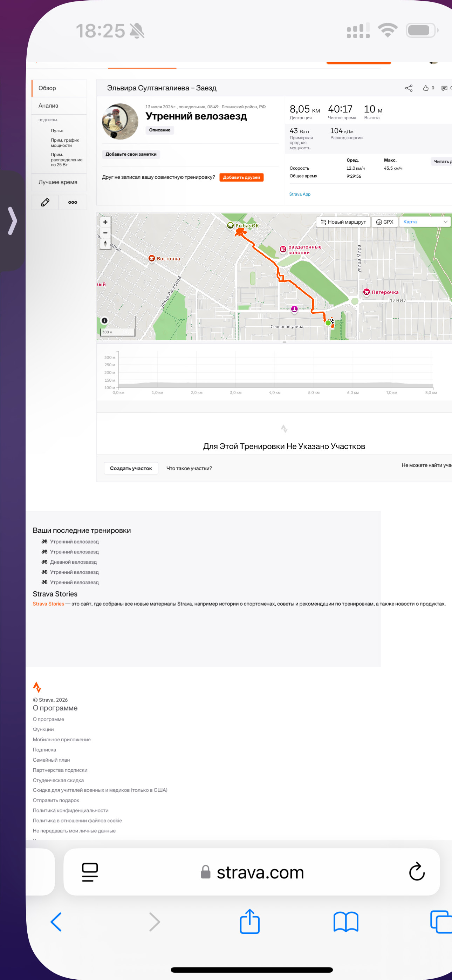Image resolution: width=452 pixels, height=980 pixels.
Task: Open the Что такое участки? link
Action: point(189,468)
